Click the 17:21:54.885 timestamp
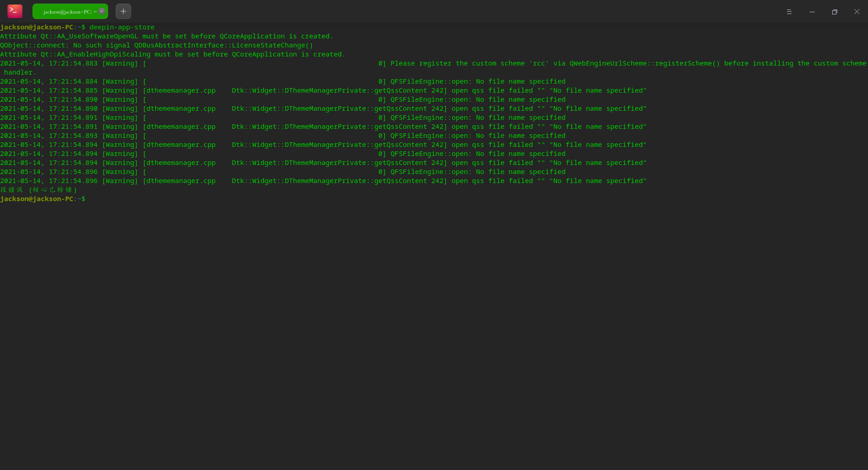This screenshot has width=868, height=470. pos(73,91)
